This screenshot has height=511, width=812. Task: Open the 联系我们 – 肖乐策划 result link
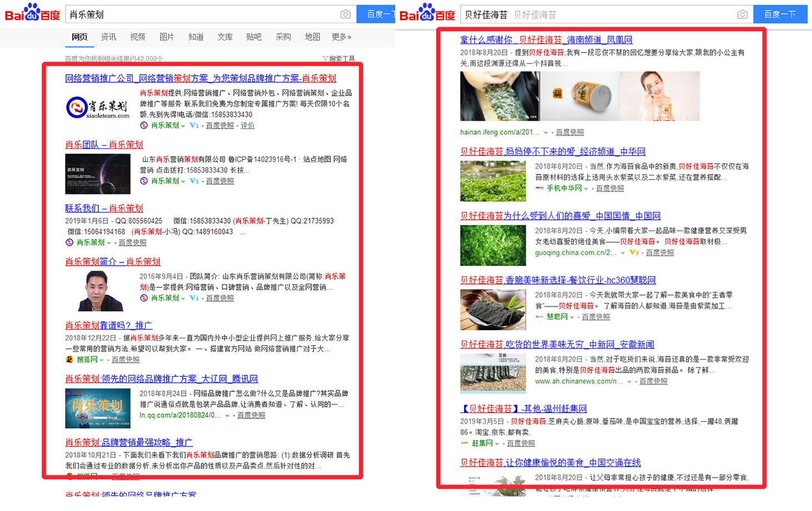104,208
